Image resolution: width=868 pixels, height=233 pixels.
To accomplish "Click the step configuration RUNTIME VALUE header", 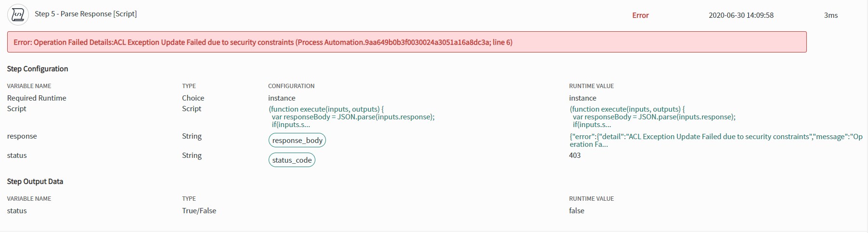I will (x=591, y=86).
